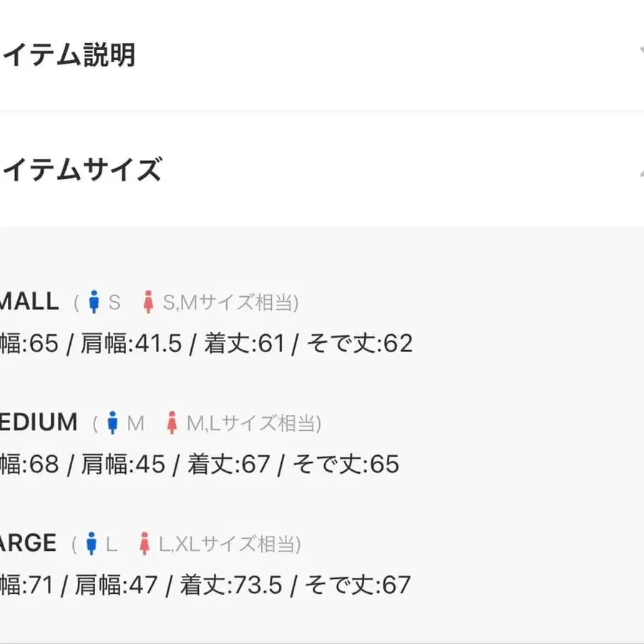
Task: Click the blue male icon in SMALL row
Action: point(93,303)
